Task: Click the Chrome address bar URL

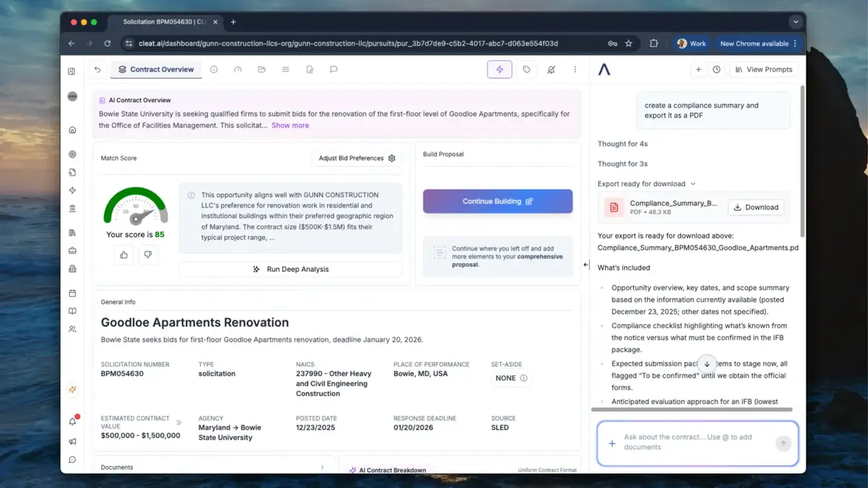Action: pyautogui.click(x=349, y=43)
